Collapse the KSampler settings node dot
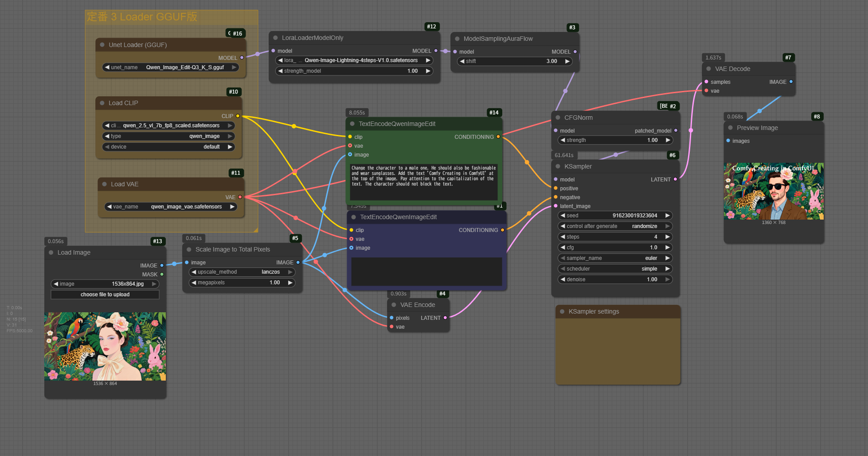The height and width of the screenshot is (456, 868). 562,311
